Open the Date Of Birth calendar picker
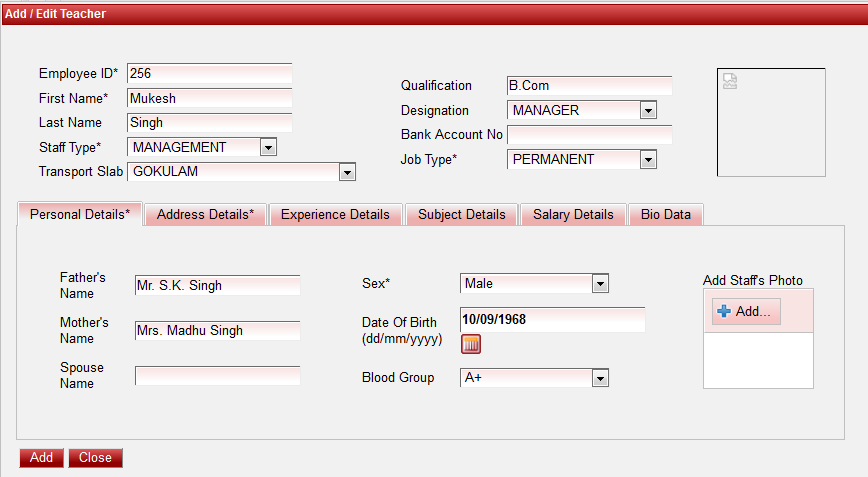This screenshot has height=477, width=868. [x=471, y=345]
